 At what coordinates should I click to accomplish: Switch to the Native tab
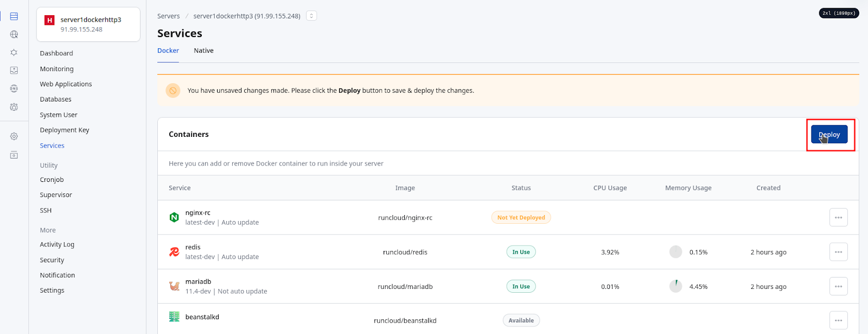[x=204, y=51]
